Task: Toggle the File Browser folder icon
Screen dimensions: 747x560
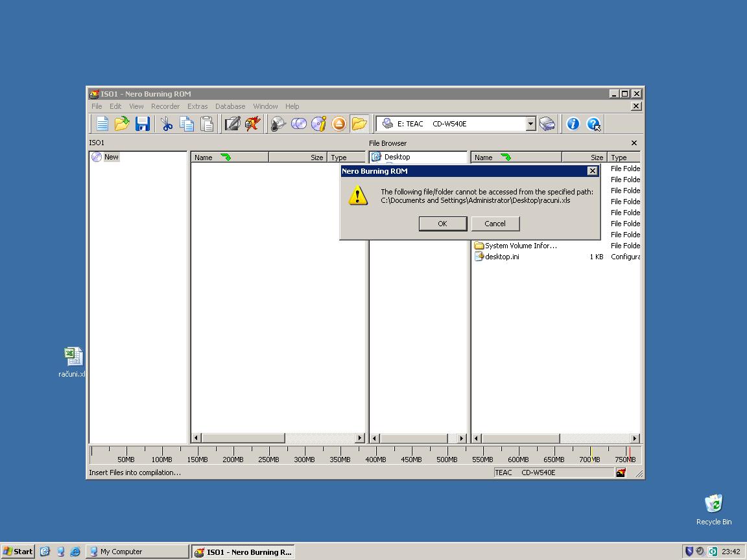Action: (x=360, y=124)
